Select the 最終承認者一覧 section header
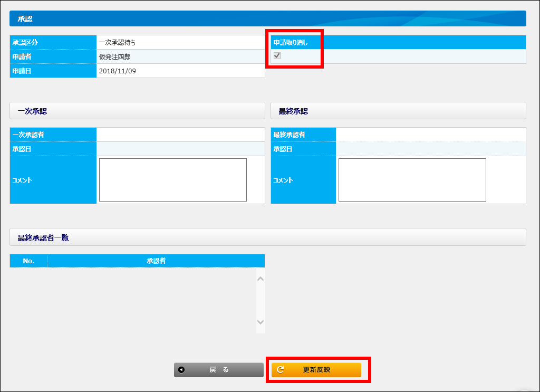 point(267,237)
